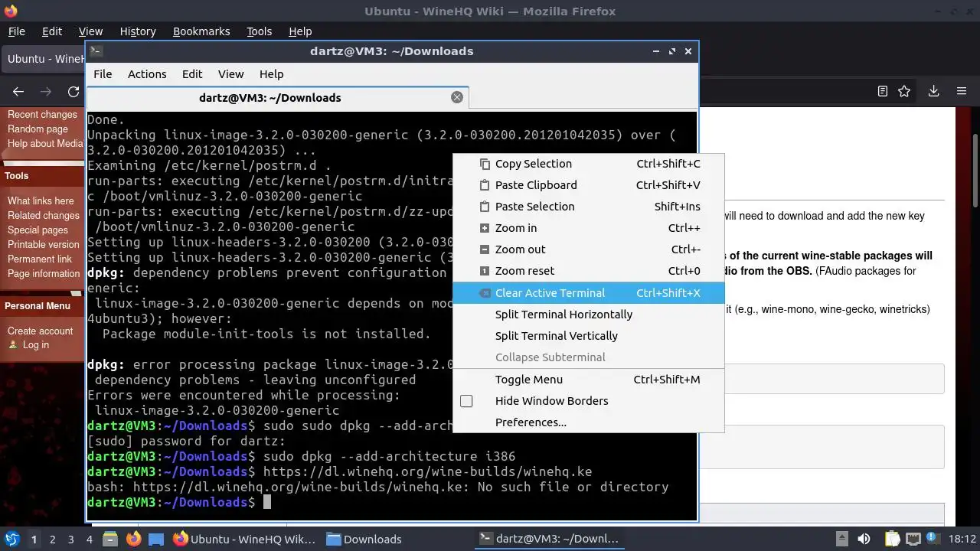Screen dimensions: 980x551
Task: Click Clear Active Terminal entry
Action: click(588, 293)
